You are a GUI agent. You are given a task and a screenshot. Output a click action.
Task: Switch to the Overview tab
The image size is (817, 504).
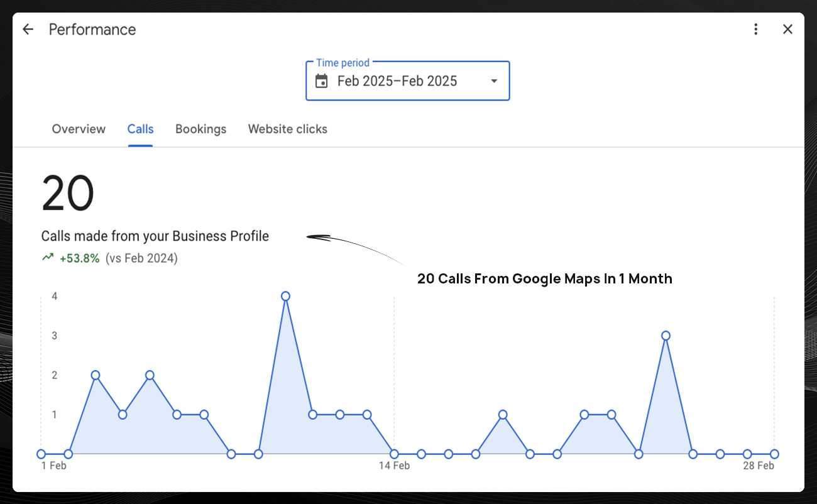click(x=79, y=129)
